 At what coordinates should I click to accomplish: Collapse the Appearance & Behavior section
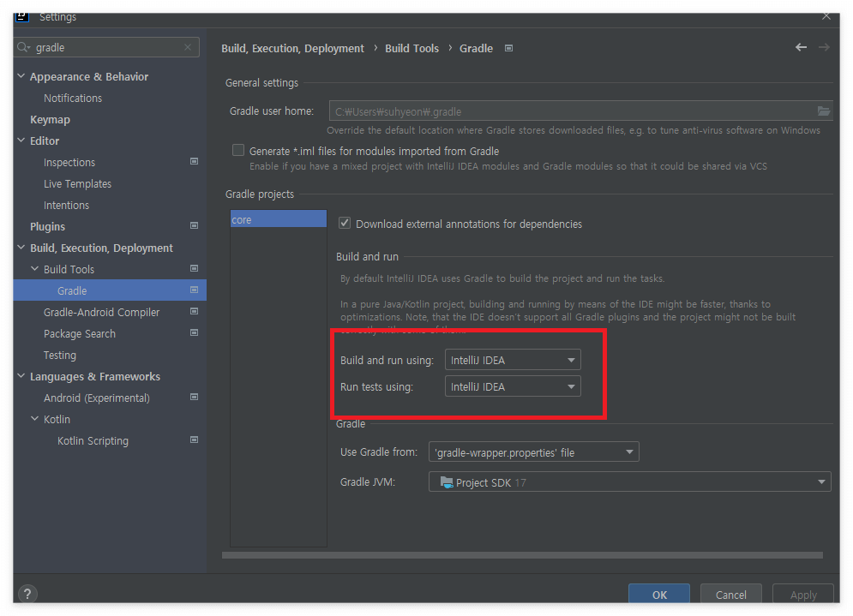[x=21, y=76]
